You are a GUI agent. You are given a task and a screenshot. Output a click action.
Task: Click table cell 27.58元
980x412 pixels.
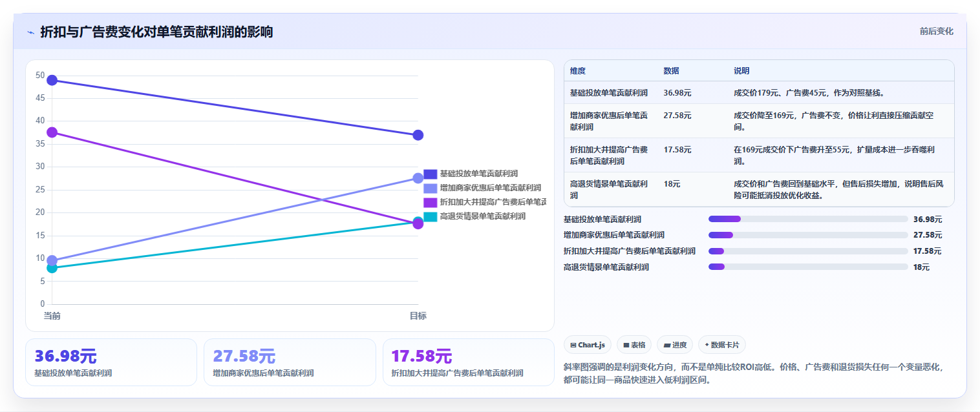tap(677, 116)
